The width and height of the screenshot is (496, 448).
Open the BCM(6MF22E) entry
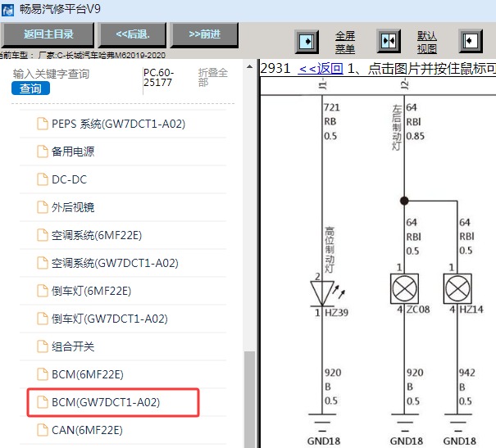click(x=87, y=373)
